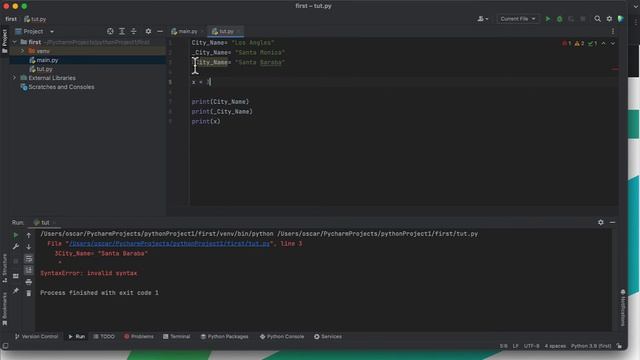This screenshot has width=640, height=360.
Task: Click tut.py breadcrumb in navigation bar
Action: pyautogui.click(x=35, y=19)
